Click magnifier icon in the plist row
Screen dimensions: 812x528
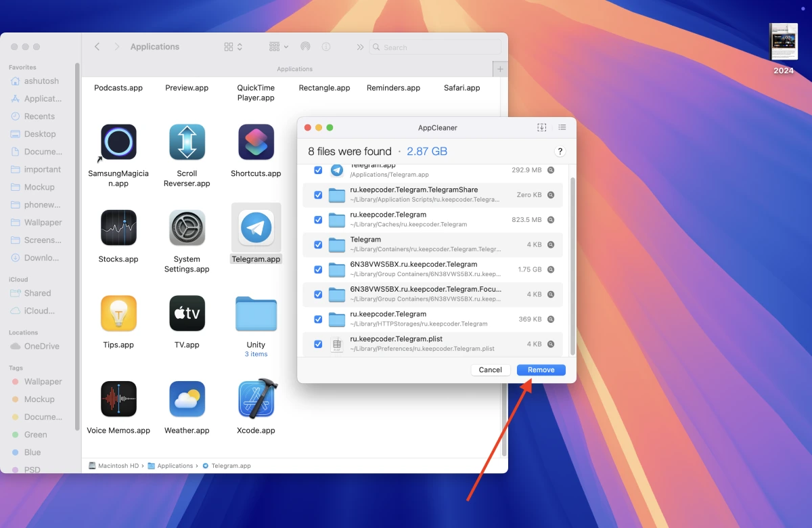(551, 344)
